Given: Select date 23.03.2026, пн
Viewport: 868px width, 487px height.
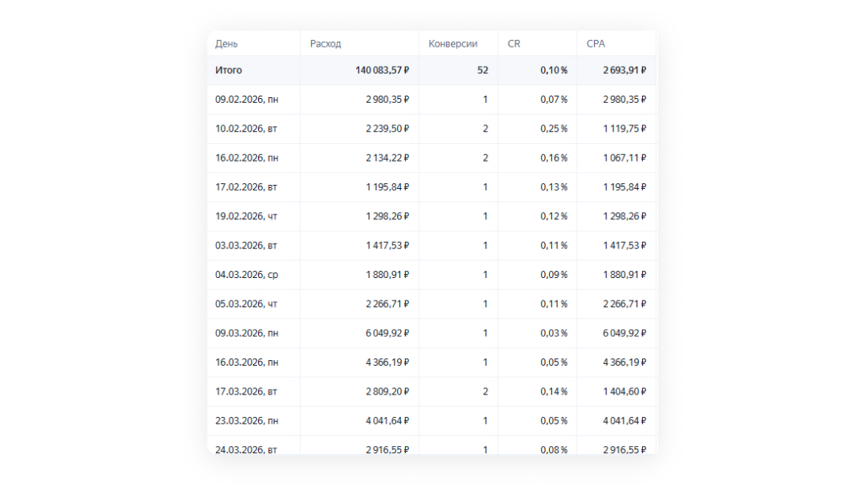Looking at the screenshot, I should [247, 421].
